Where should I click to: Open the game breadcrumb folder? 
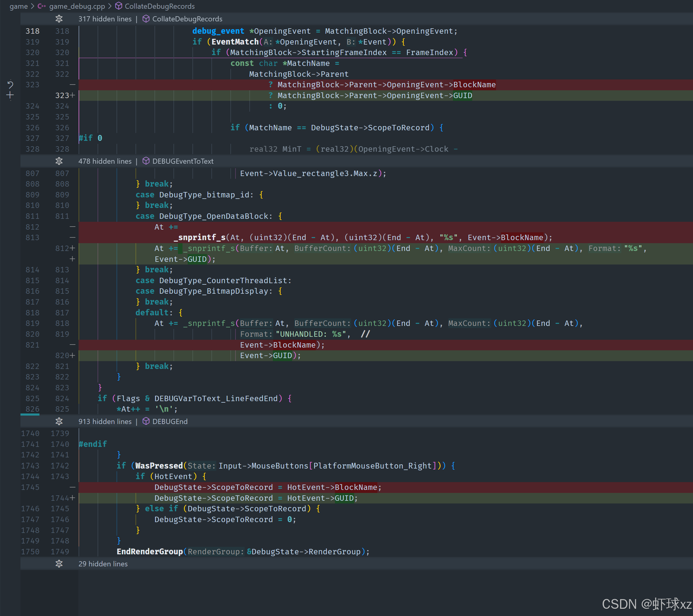tap(19, 6)
